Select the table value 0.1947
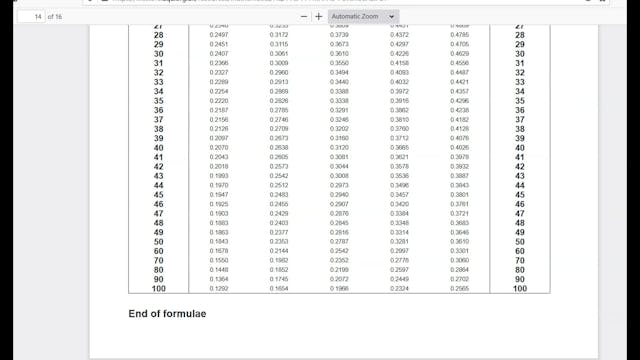Image resolution: width=640 pixels, height=360 pixels. pos(219,194)
